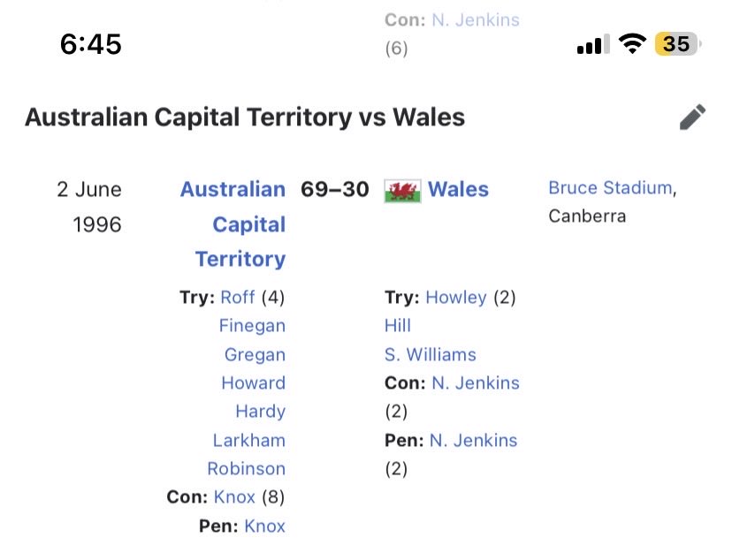Tap the 6:45 clock in status bar
Image resolution: width=732 pixels, height=560 pixels.
click(x=91, y=44)
